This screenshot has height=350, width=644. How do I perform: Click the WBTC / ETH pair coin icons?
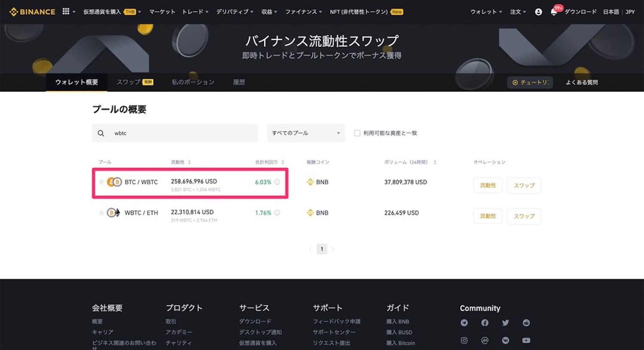[x=114, y=213]
